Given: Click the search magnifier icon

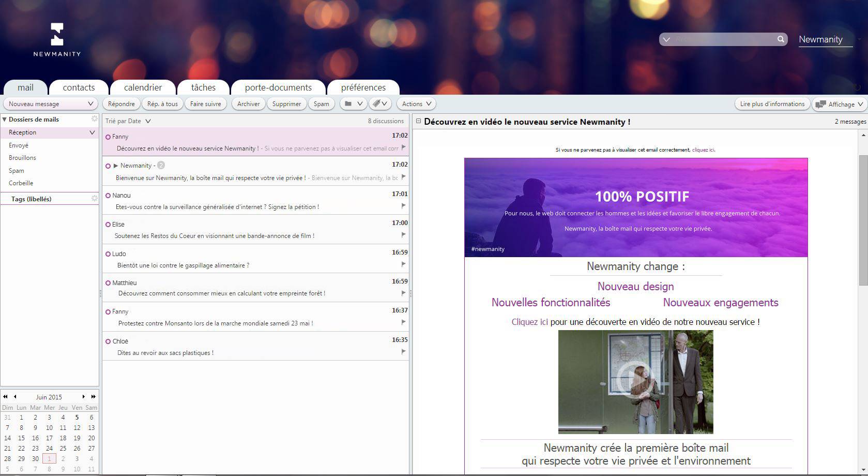Looking at the screenshot, I should 780,39.
